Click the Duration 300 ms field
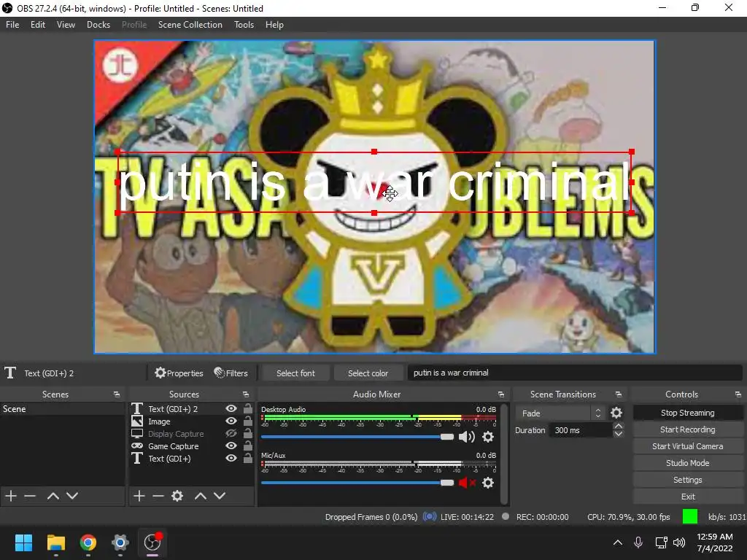 [580, 430]
